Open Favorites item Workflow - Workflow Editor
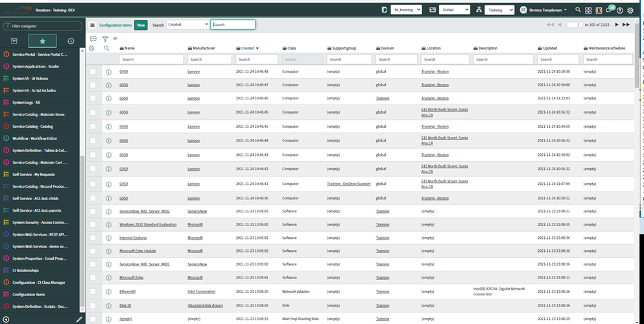644x324 pixels. point(34,138)
